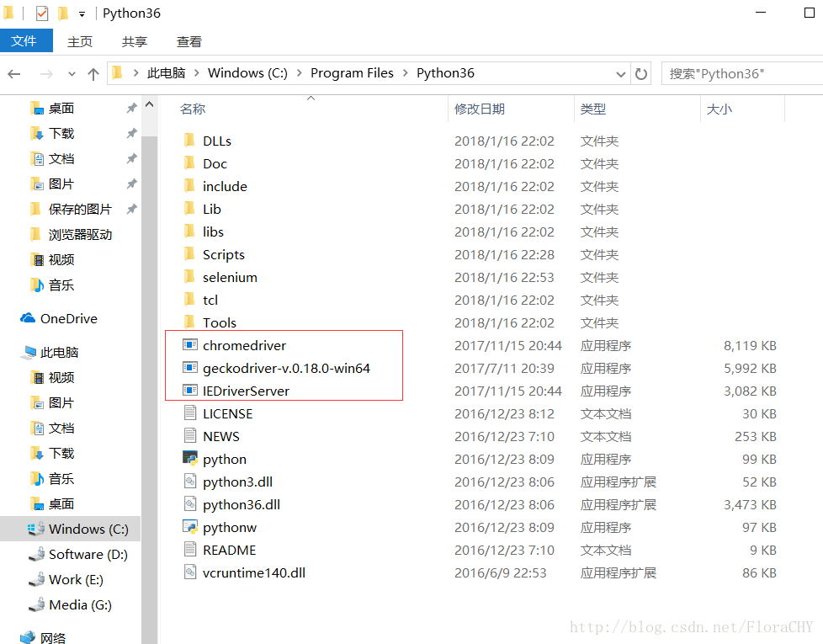Viewport: 823px width, 644px height.
Task: Click the IEDriverServer application icon
Action: coord(190,391)
